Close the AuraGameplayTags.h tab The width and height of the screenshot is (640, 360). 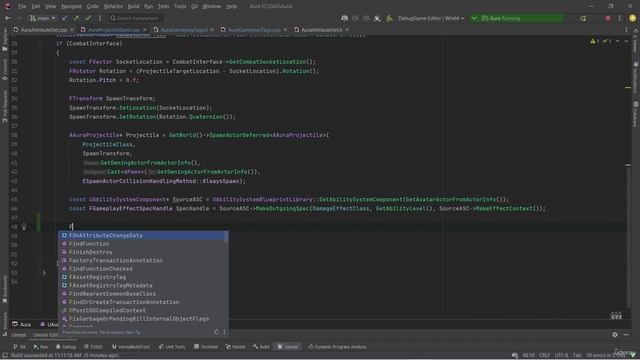pyautogui.click(x=212, y=30)
